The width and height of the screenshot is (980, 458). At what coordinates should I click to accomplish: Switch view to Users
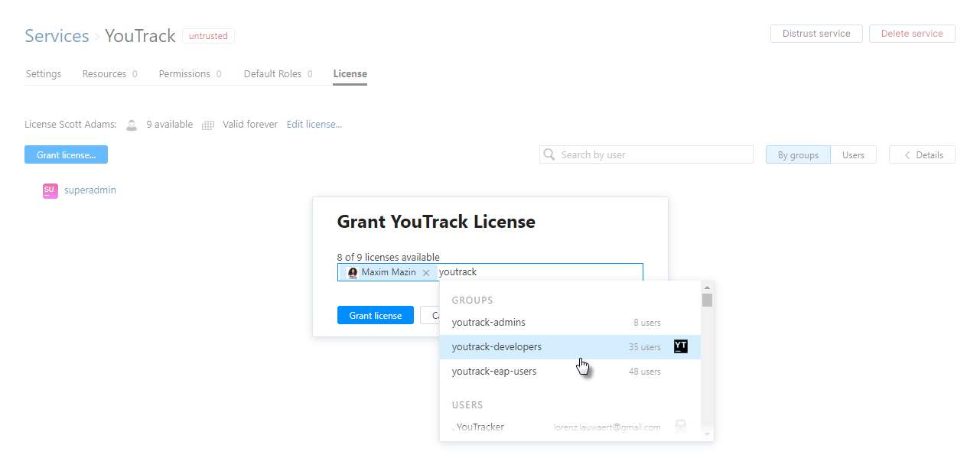(x=853, y=154)
